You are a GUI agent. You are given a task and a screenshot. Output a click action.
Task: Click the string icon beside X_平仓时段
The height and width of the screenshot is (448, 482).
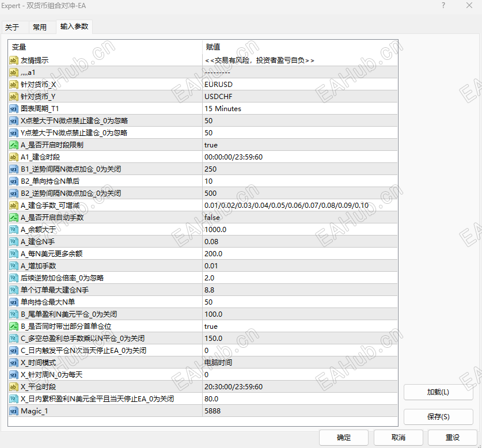(x=13, y=387)
